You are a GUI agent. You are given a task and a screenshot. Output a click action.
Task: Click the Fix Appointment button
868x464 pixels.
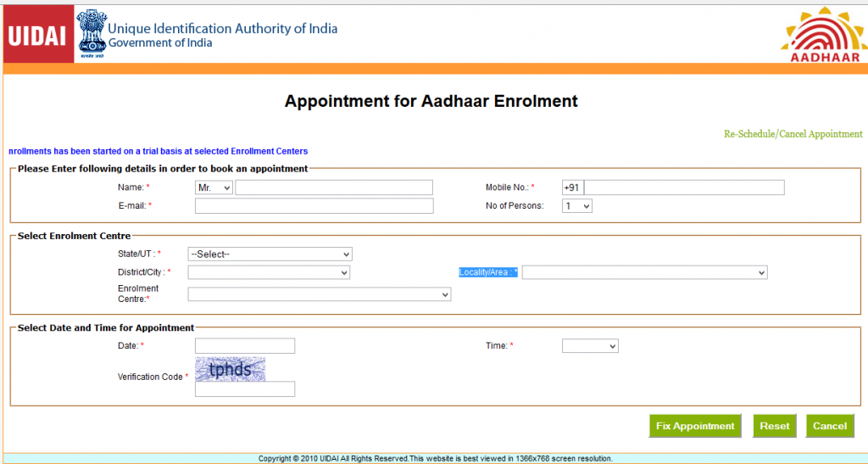click(695, 426)
